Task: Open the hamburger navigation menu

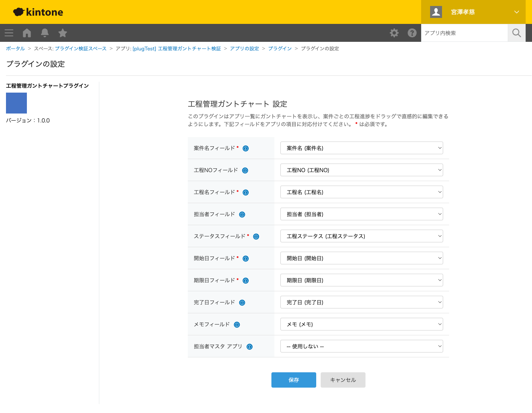Action: 9,33
